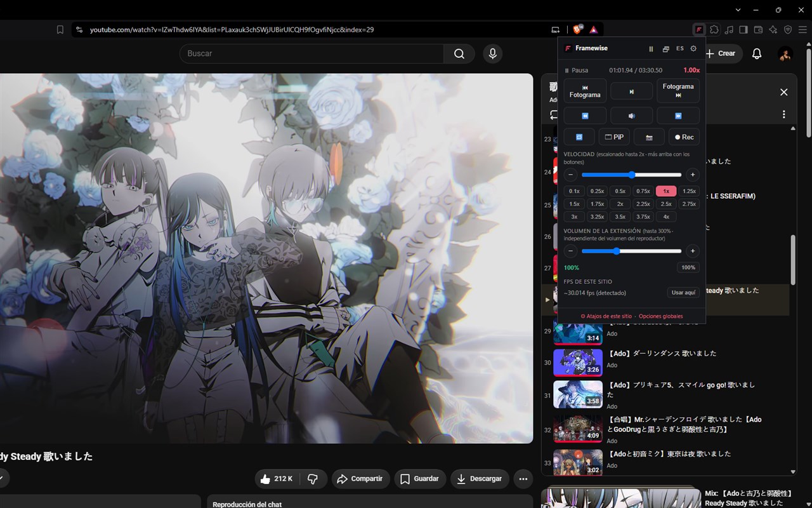Open Opciones globales link

pos(661,316)
